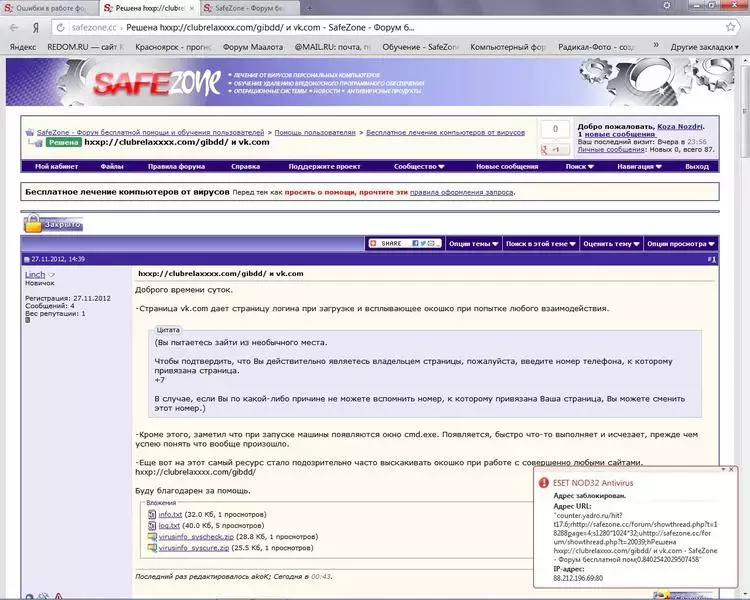Screen dimensions: 750x600
Task: Open 'Сообщество' dropdown menu
Action: (x=419, y=167)
